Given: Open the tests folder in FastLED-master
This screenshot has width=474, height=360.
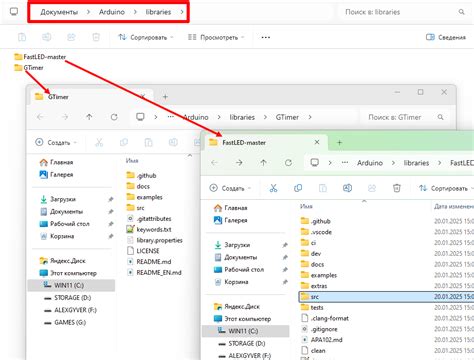Looking at the screenshot, I should (312, 307).
